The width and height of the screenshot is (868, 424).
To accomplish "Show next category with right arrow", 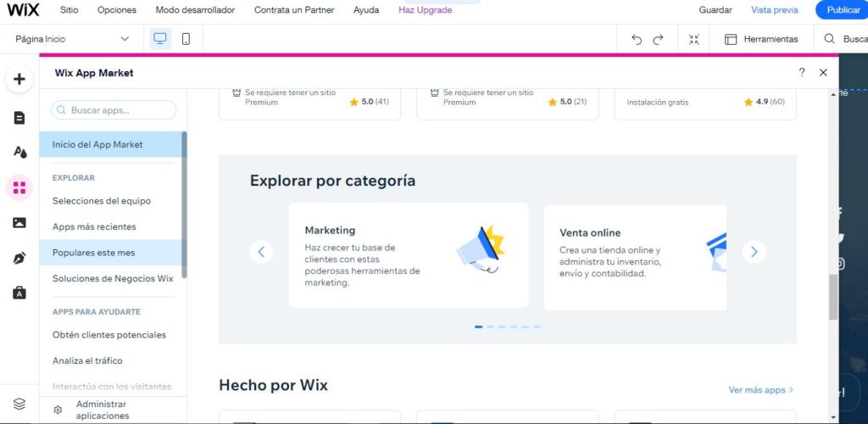I will (754, 252).
